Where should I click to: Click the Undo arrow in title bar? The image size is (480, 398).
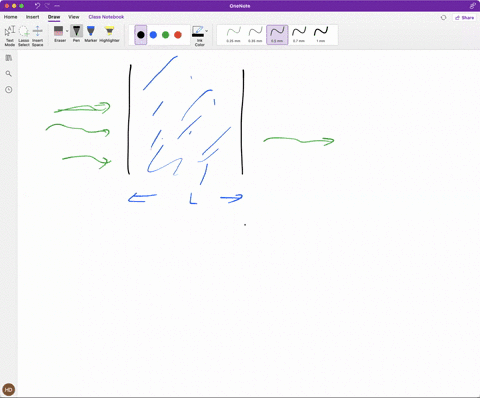click(x=37, y=6)
